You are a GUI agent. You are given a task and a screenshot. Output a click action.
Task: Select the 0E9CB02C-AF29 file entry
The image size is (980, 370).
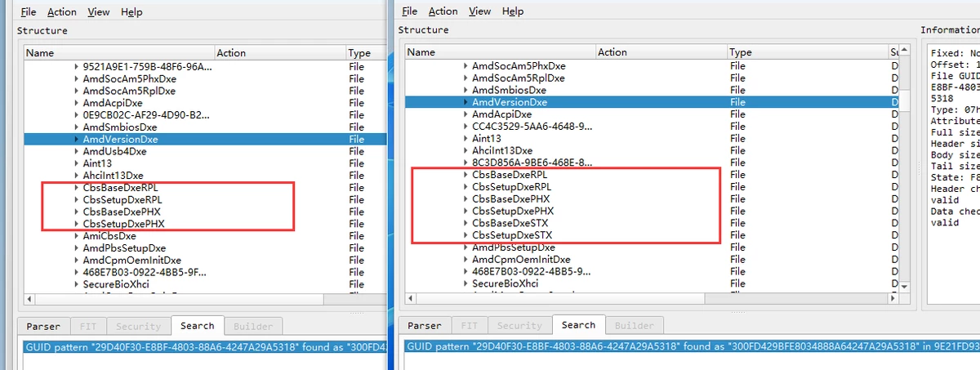(x=144, y=115)
